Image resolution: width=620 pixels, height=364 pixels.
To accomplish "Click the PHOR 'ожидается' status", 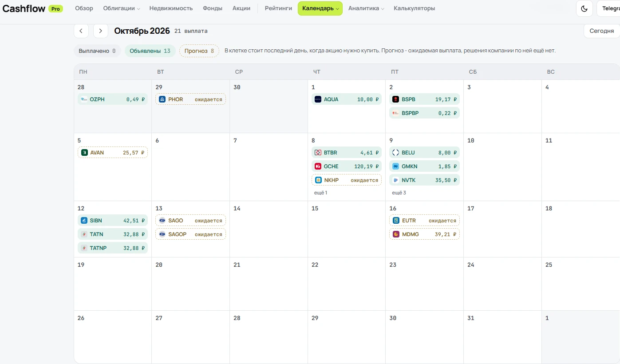I will tap(209, 99).
